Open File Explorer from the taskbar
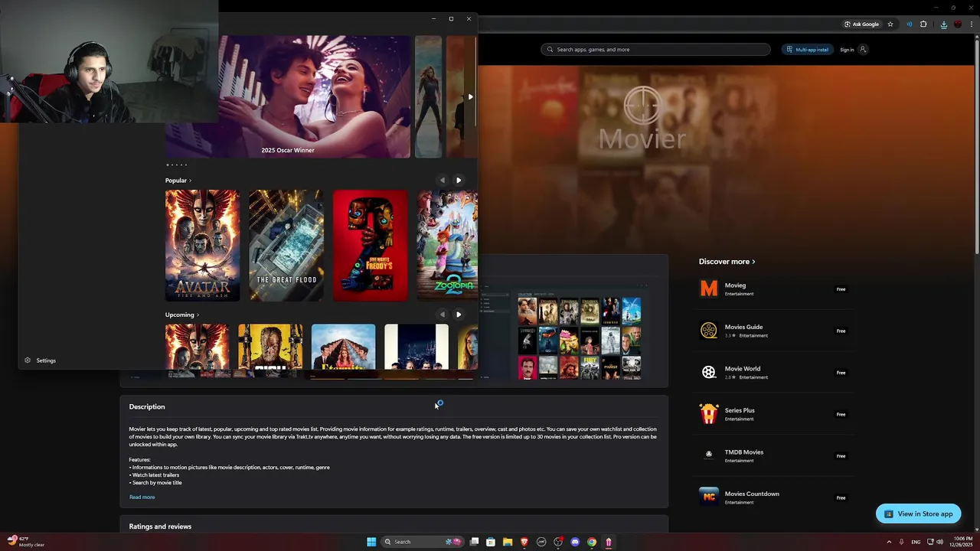Screen dimensions: 980x551 [508, 542]
